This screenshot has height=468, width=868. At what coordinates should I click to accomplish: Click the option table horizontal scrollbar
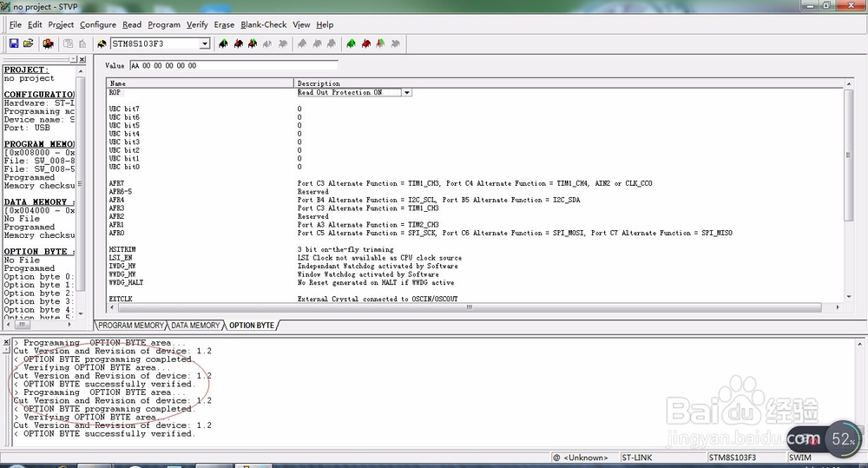click(x=469, y=307)
